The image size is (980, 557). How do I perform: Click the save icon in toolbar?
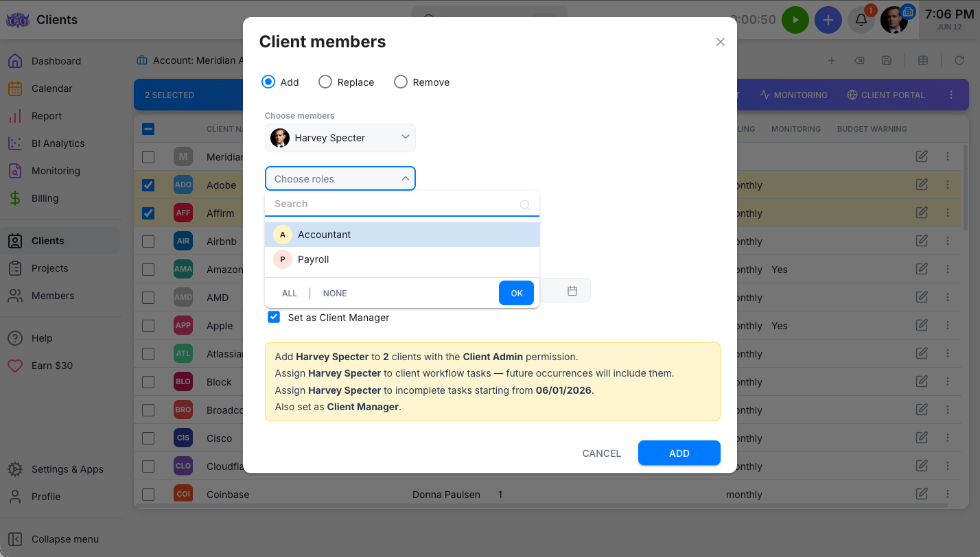(x=887, y=60)
